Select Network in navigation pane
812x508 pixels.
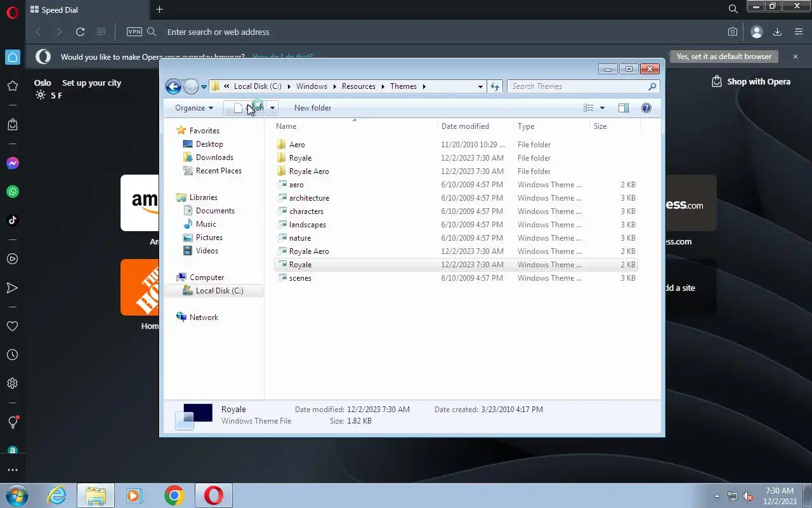point(204,317)
